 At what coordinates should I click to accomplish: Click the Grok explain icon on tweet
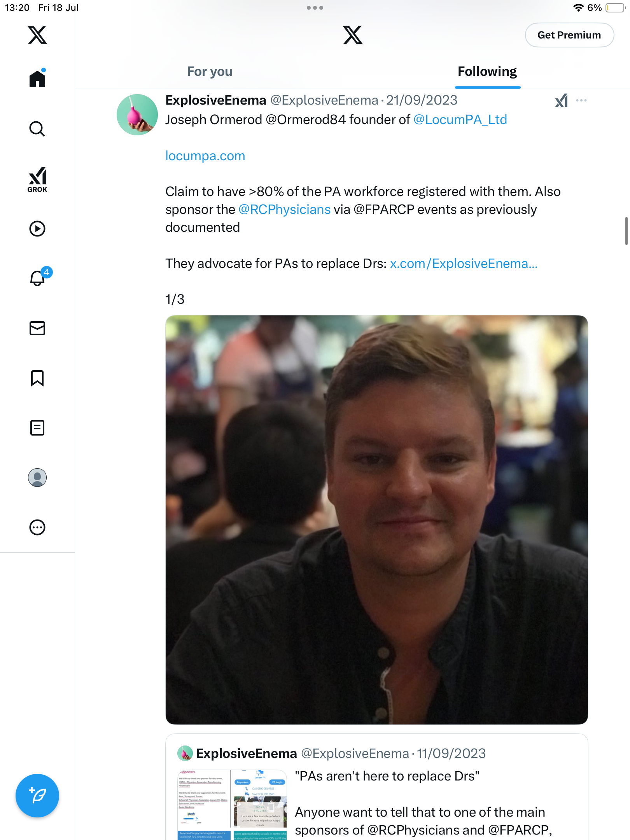click(562, 100)
